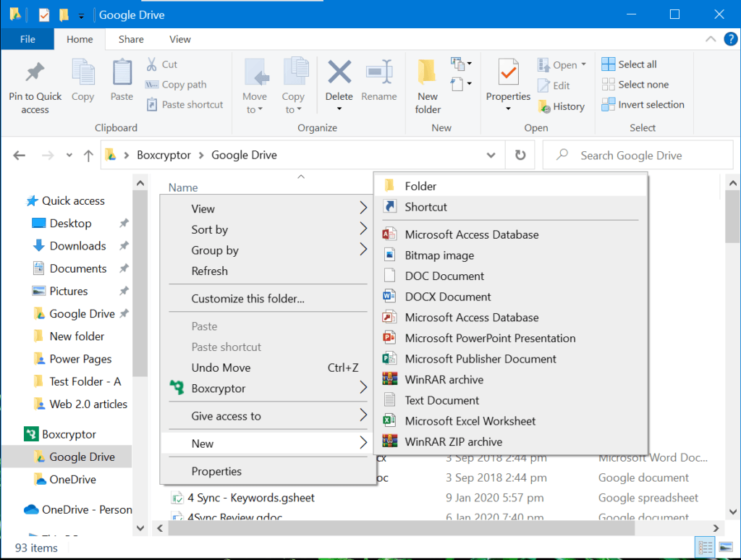Open the Sort by submenu
The width and height of the screenshot is (741, 560).
point(268,229)
